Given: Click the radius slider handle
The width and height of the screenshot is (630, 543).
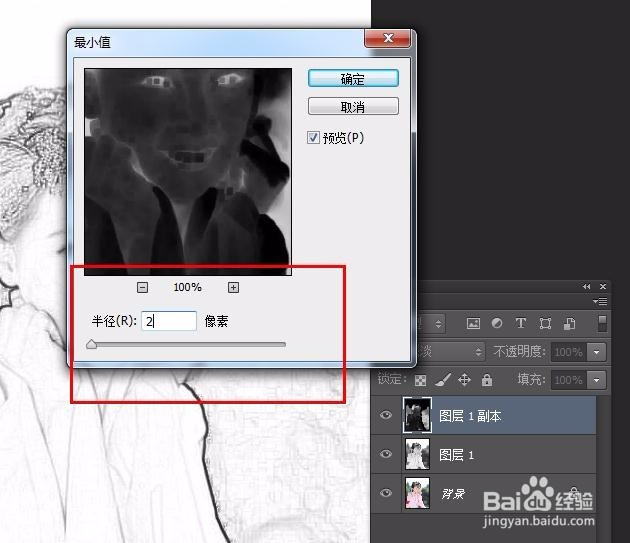Looking at the screenshot, I should tap(92, 344).
